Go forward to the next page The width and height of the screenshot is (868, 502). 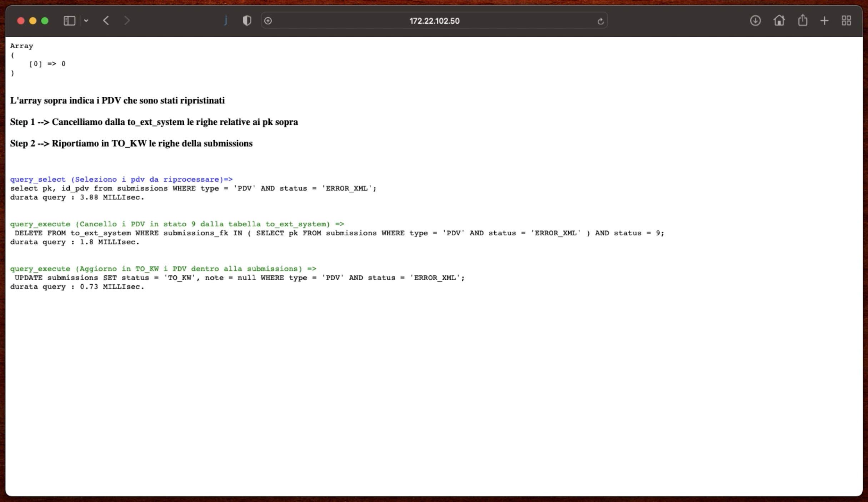click(127, 21)
